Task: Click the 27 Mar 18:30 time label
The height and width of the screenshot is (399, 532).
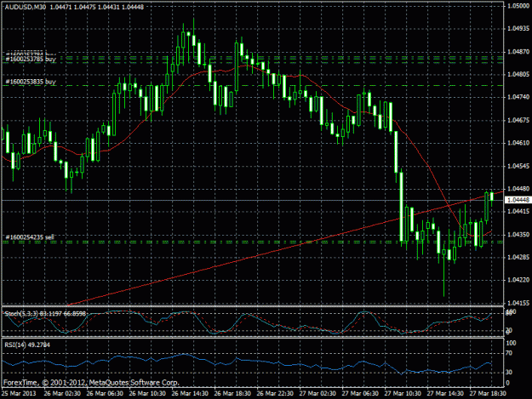Action: point(488,394)
